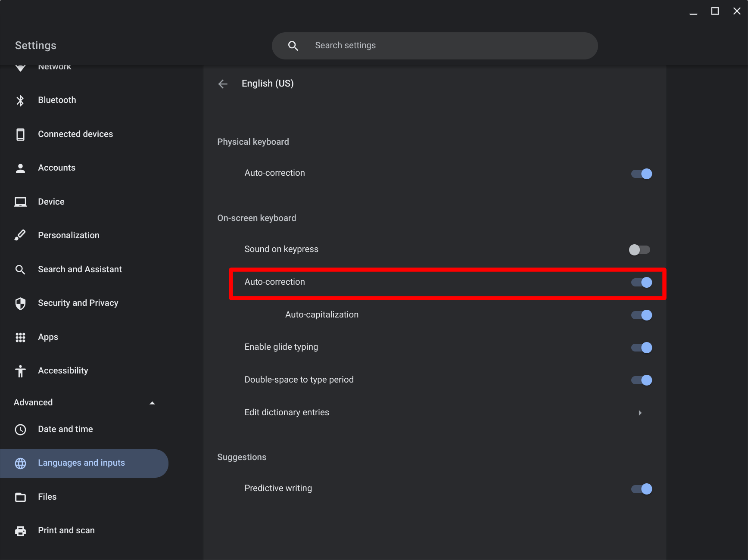Select the Connected devices icon

20,134
